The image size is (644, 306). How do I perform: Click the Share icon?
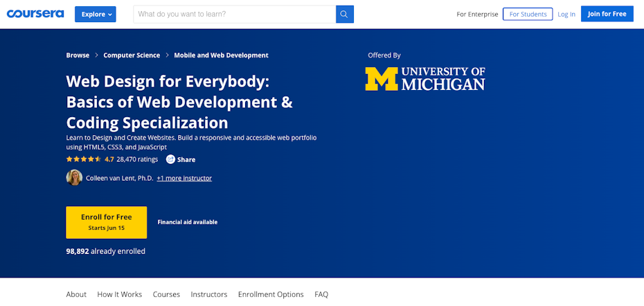click(x=171, y=159)
